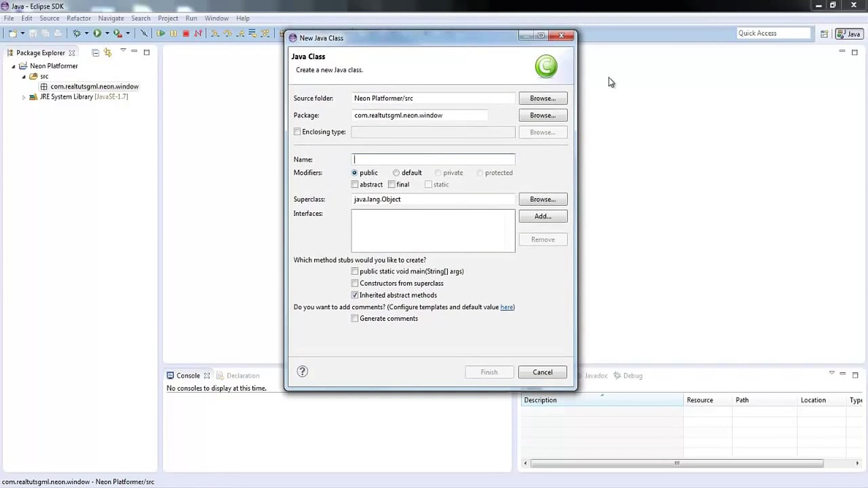Click the here link for comment templates
The width and height of the screenshot is (868, 488).
[x=506, y=307]
